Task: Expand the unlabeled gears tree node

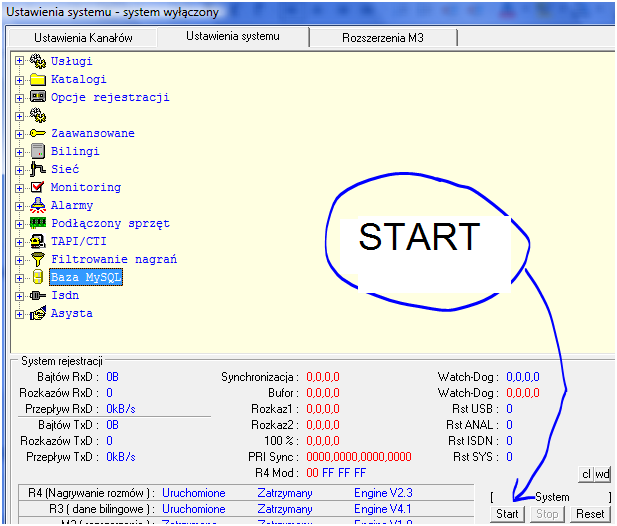Action: (19, 116)
